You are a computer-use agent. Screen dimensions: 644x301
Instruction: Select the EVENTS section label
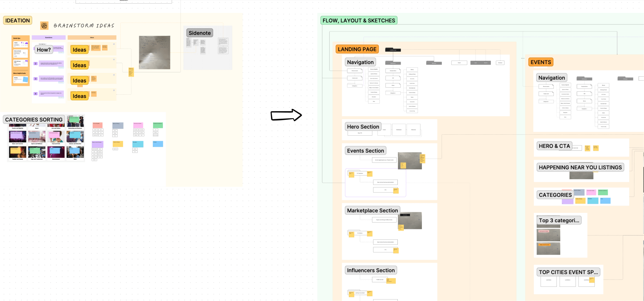tap(541, 62)
